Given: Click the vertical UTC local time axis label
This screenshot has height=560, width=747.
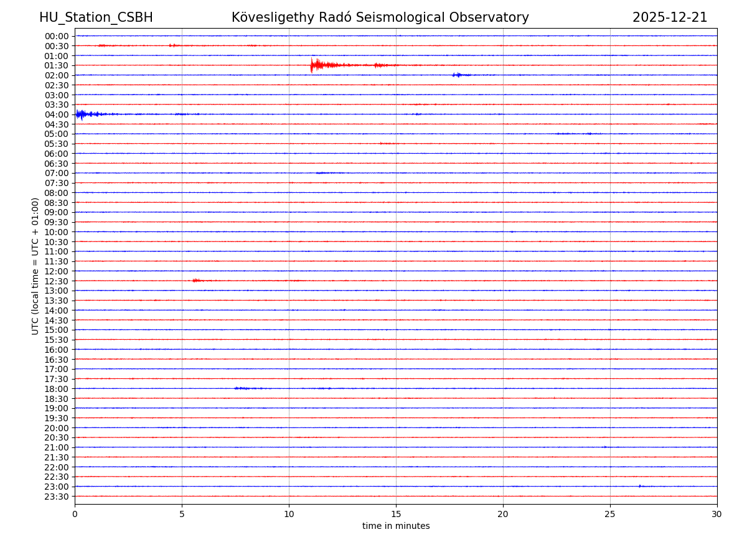Looking at the screenshot, I should coord(35,266).
